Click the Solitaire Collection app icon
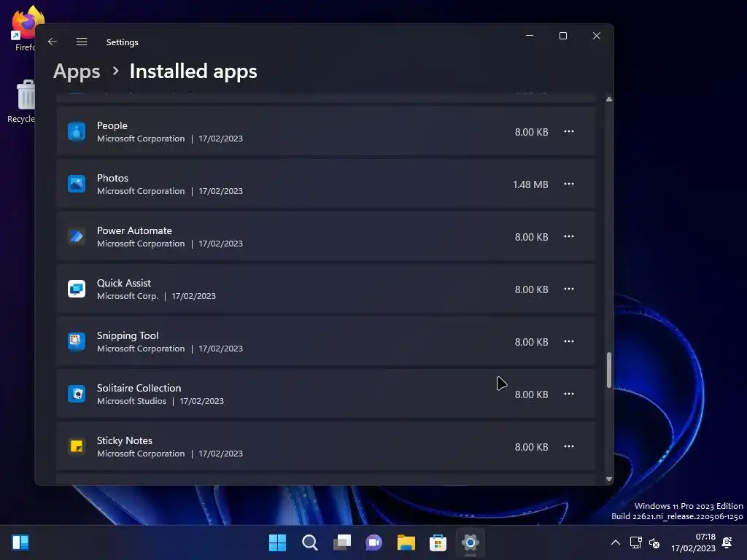Screen dimensions: 747x560 pyautogui.click(x=76, y=394)
